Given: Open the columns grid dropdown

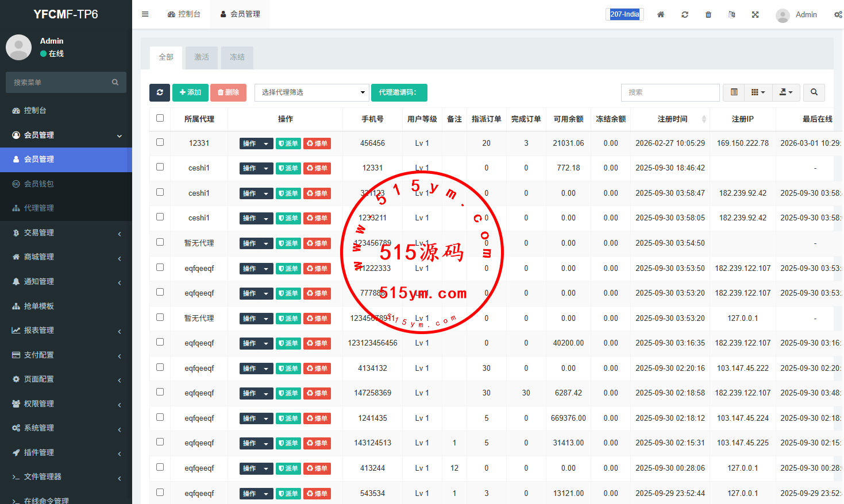Looking at the screenshot, I should click(758, 92).
